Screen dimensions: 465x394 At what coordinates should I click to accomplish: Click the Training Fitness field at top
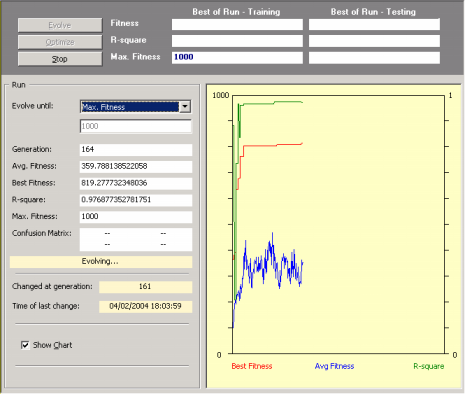click(x=237, y=24)
